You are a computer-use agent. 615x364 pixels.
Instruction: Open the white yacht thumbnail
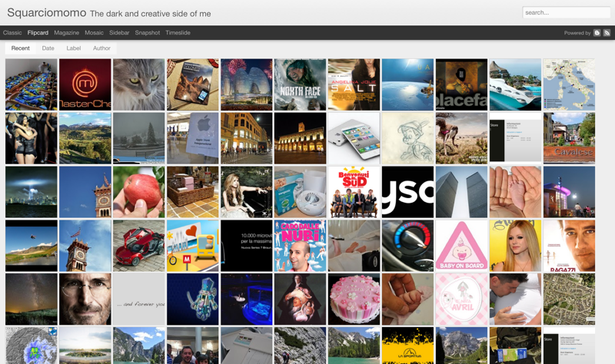coord(515,84)
